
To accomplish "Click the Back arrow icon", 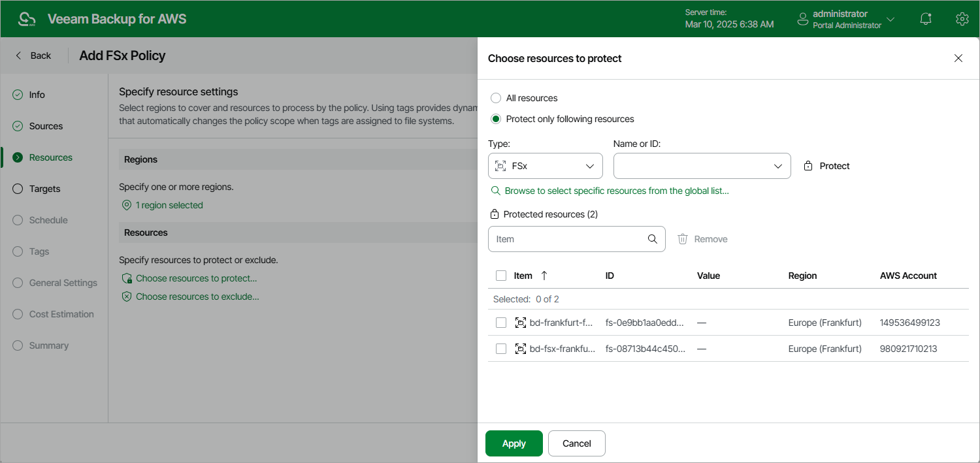I will pos(19,56).
